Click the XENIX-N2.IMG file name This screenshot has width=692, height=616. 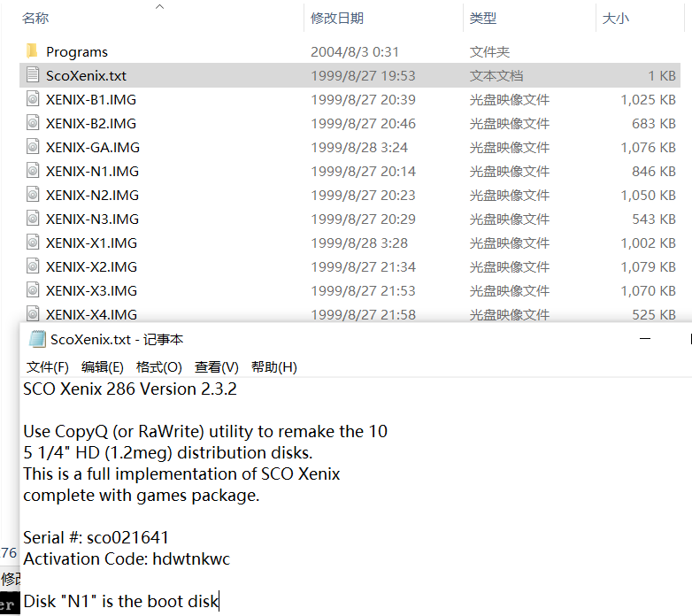pyautogui.click(x=92, y=195)
